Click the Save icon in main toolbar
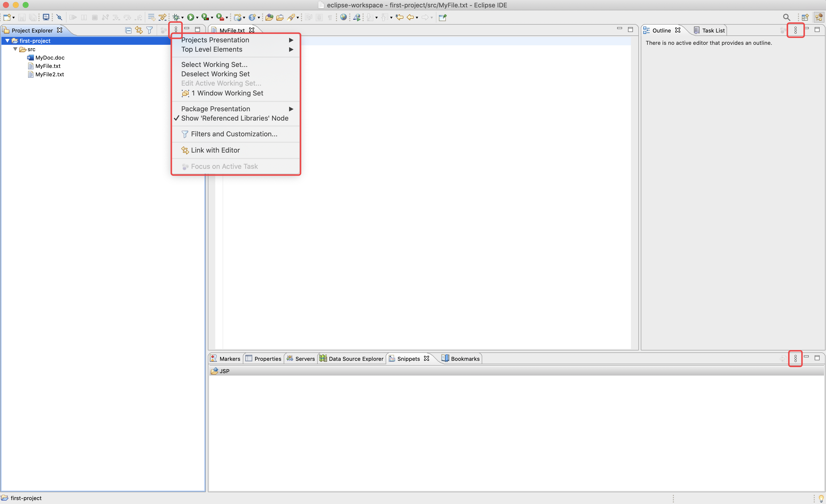The height and width of the screenshot is (504, 826). point(22,17)
